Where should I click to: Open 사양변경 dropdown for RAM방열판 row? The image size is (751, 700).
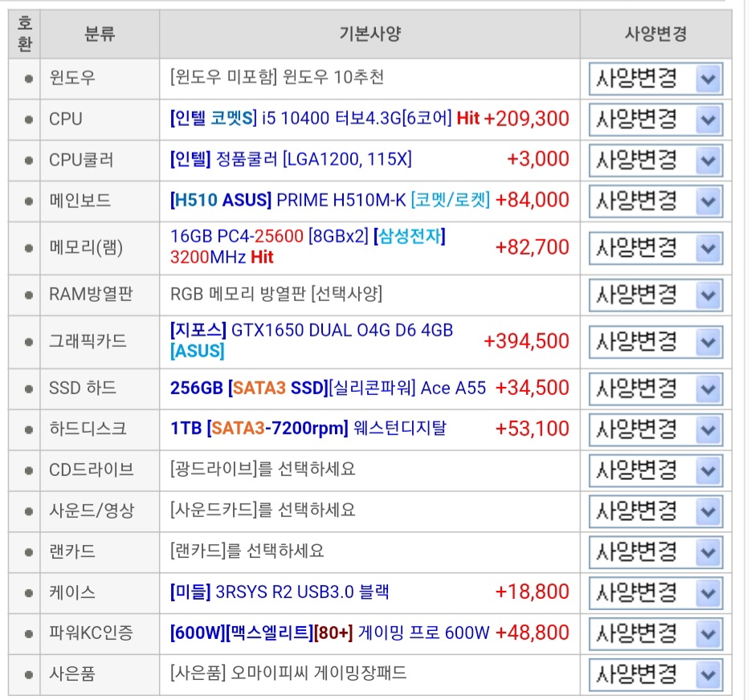(x=655, y=295)
